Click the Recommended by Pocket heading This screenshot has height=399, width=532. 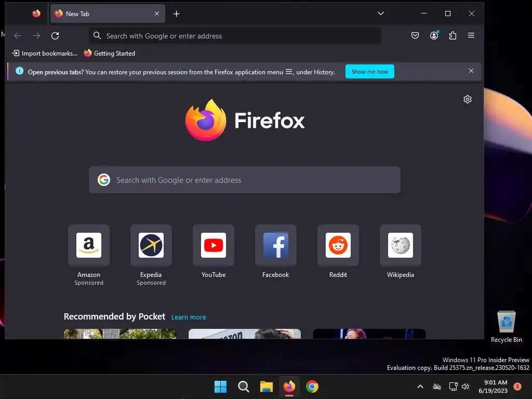(x=114, y=316)
